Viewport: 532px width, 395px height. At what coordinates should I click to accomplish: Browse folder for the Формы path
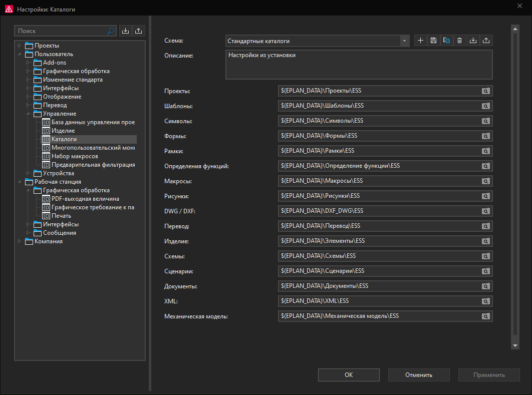pos(486,136)
